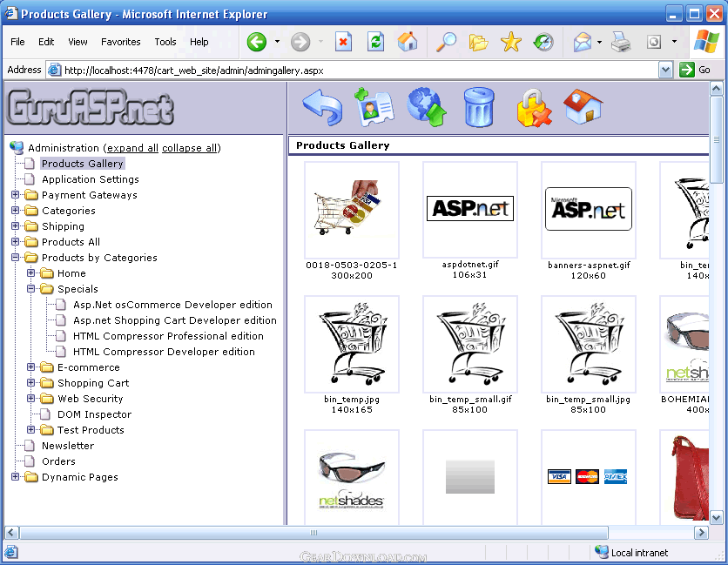Select the bin_temp.jpg cart thumbnail
Image resolution: width=728 pixels, height=565 pixels.
pyautogui.click(x=352, y=344)
